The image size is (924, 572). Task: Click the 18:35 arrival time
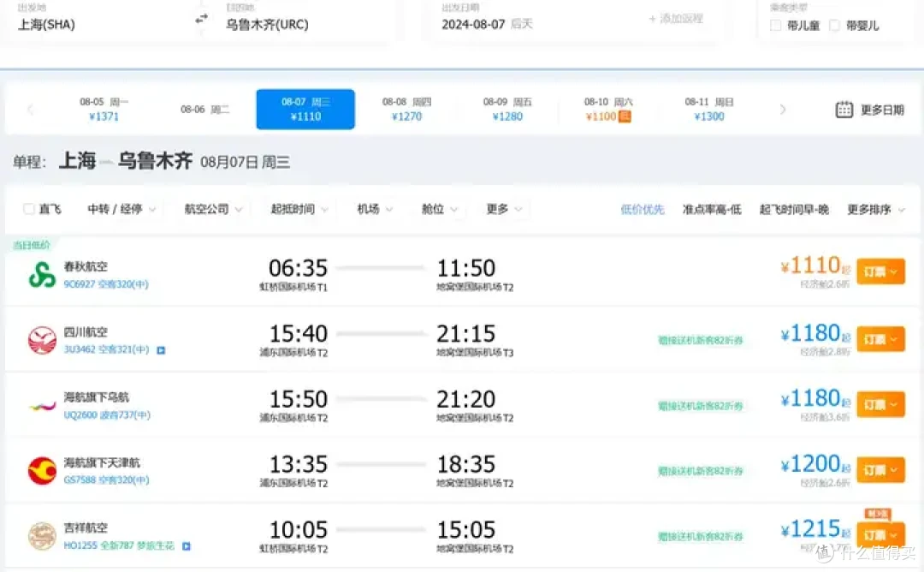coord(465,465)
